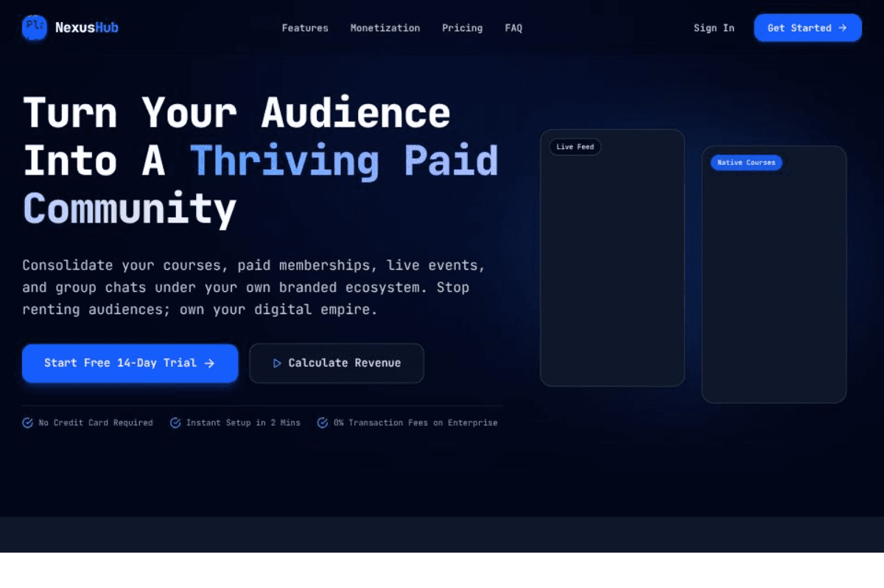The width and height of the screenshot is (884, 588).
Task: Click the Thriving Paid headline text
Action: click(x=345, y=161)
